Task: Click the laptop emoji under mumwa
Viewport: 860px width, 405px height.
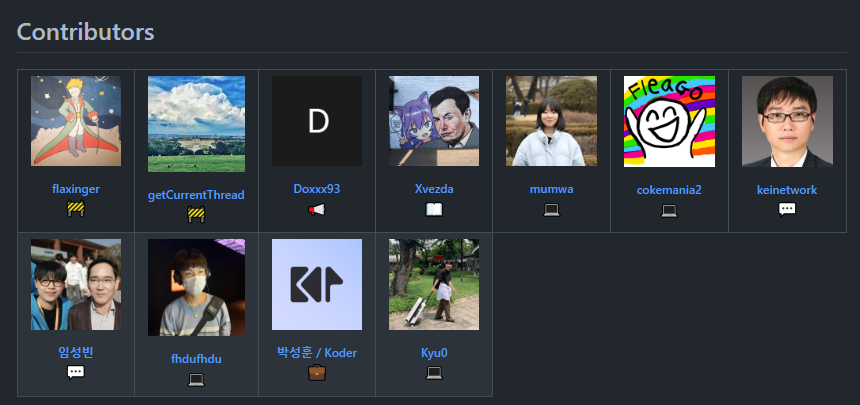Action: (551, 210)
